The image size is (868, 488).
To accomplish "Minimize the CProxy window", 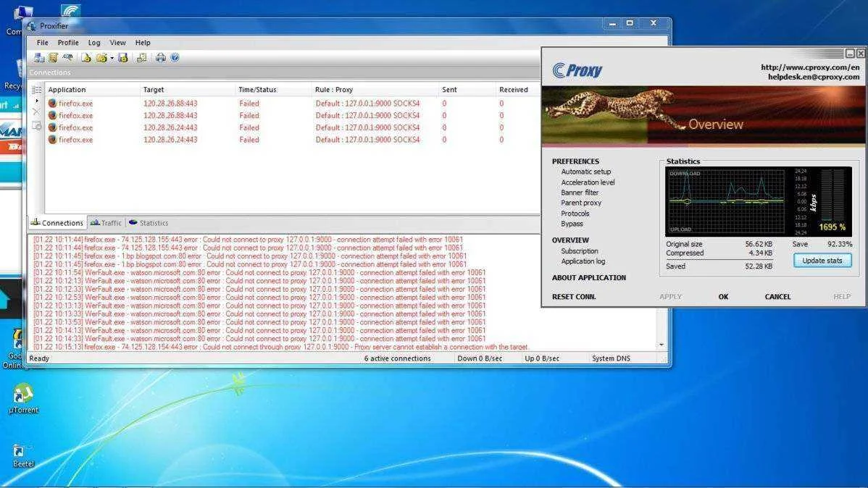I will pos(850,53).
